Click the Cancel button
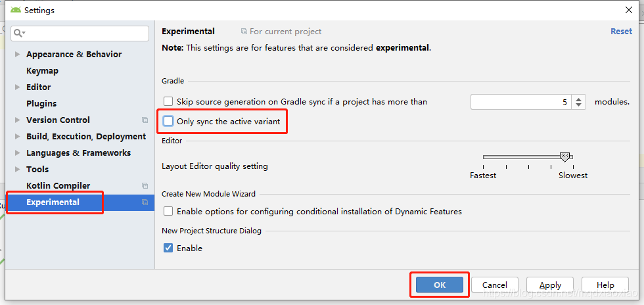Screen dimensions: 644x305 (494, 285)
